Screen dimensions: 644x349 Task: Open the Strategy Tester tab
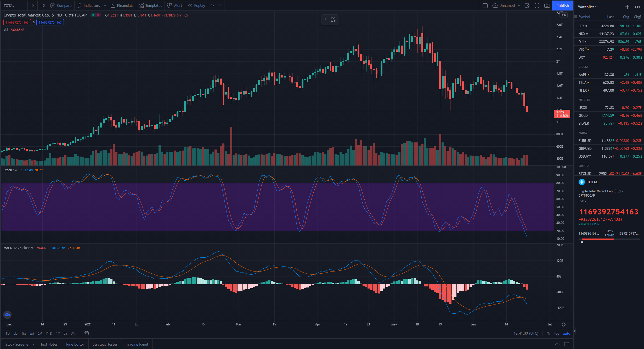pos(105,344)
